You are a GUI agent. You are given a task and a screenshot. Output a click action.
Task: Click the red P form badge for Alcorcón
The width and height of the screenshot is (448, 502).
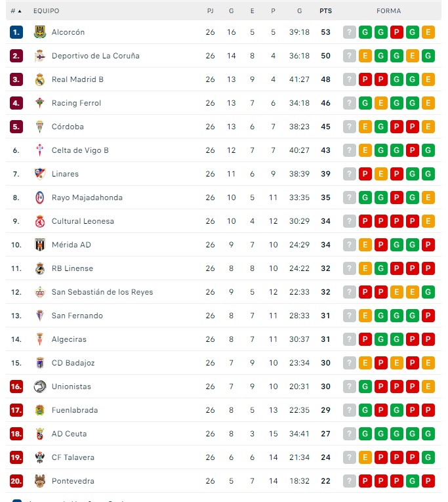pos(396,32)
